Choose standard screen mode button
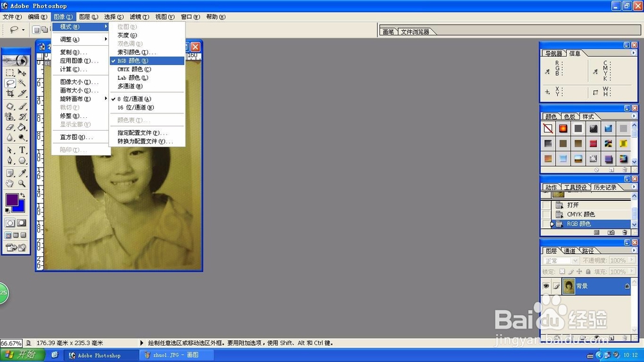 tap(8, 236)
